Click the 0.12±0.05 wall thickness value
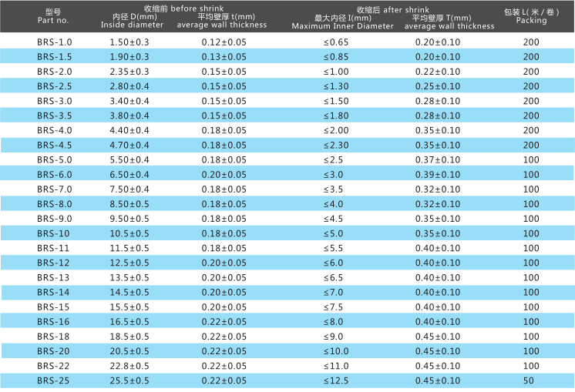 click(224, 42)
